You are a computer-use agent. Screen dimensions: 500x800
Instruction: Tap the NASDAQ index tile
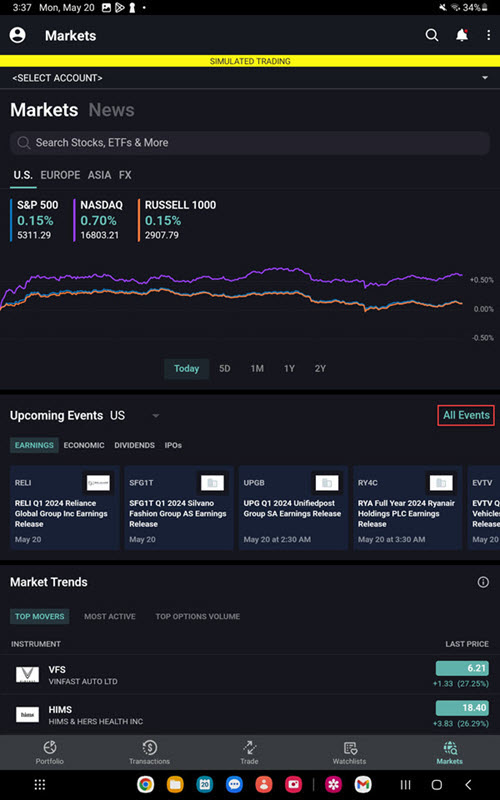point(99,220)
